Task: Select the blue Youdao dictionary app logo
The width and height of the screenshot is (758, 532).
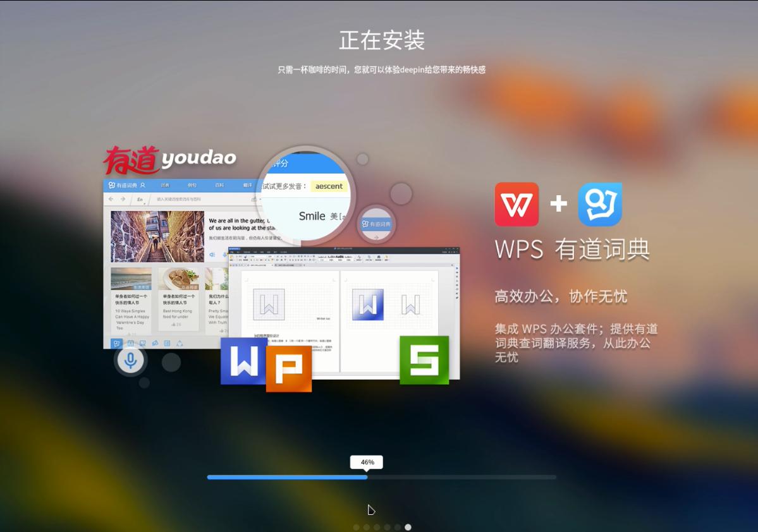Action: [599, 204]
